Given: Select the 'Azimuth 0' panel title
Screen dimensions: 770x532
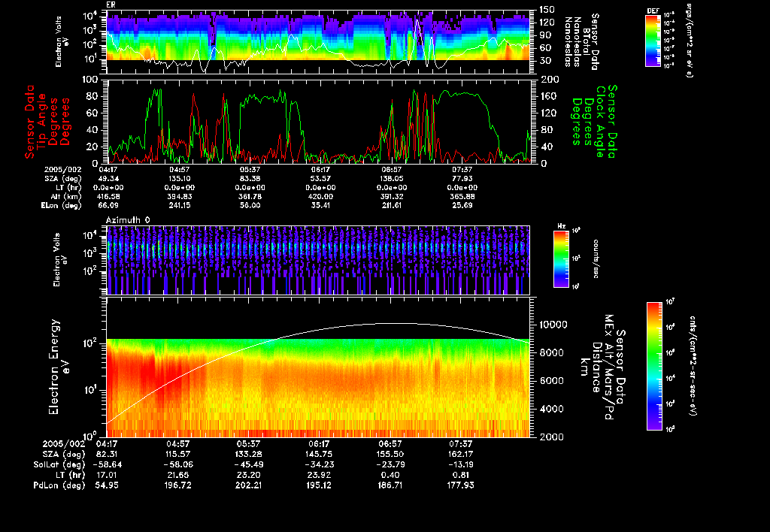Looking at the screenshot, I should click(128, 220).
